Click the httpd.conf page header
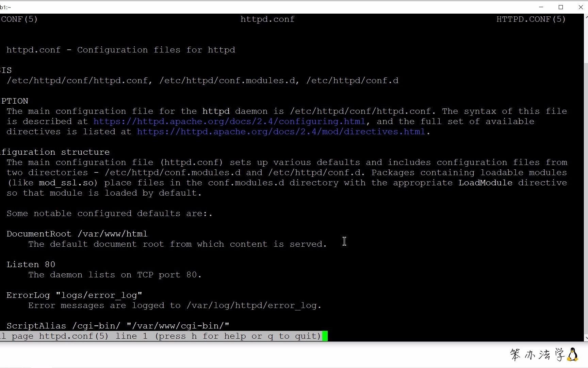The width and height of the screenshot is (588, 368). point(267,19)
